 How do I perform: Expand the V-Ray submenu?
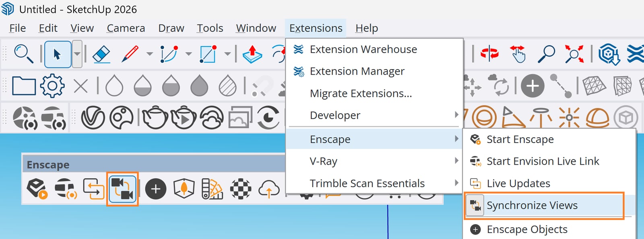(374, 161)
